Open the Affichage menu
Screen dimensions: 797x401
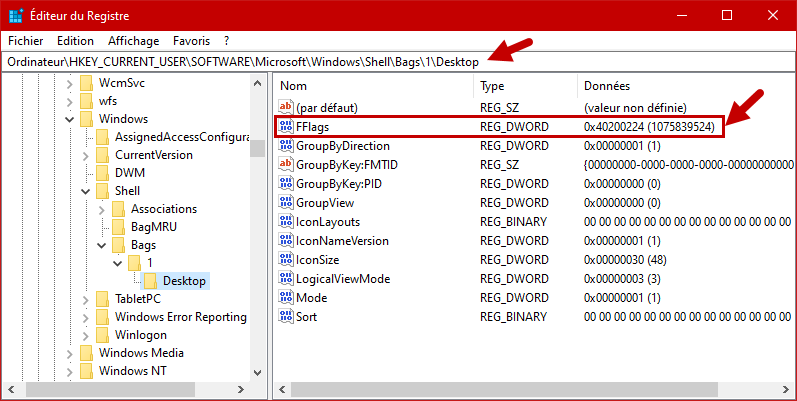tap(134, 41)
